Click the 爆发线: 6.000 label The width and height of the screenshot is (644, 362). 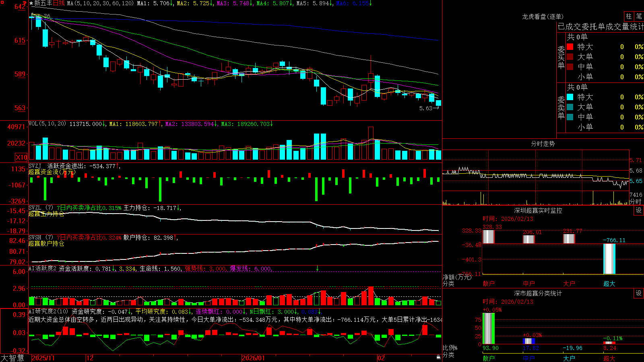click(x=251, y=269)
